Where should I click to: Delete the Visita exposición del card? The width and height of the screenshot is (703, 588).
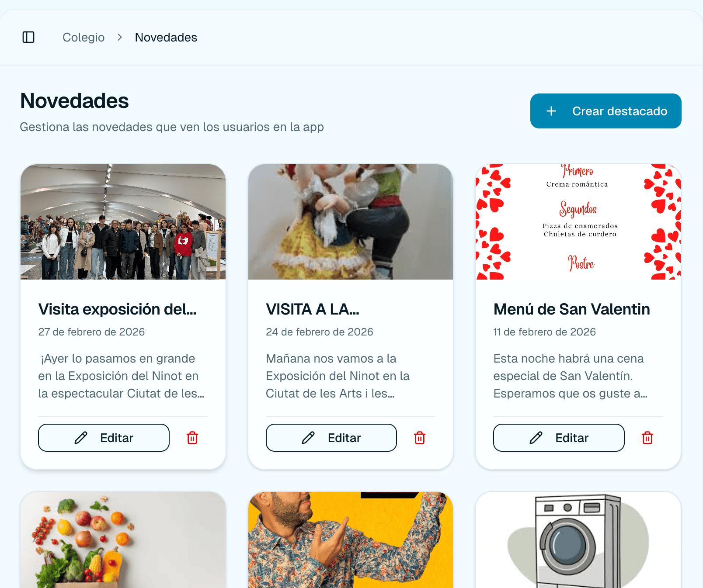192,438
